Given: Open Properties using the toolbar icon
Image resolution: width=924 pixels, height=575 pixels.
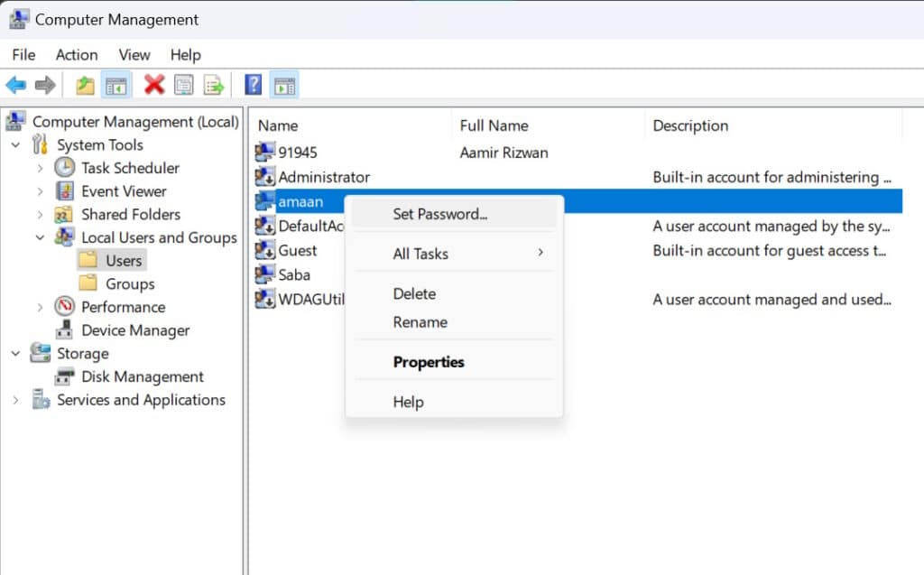Looking at the screenshot, I should pyautogui.click(x=183, y=84).
